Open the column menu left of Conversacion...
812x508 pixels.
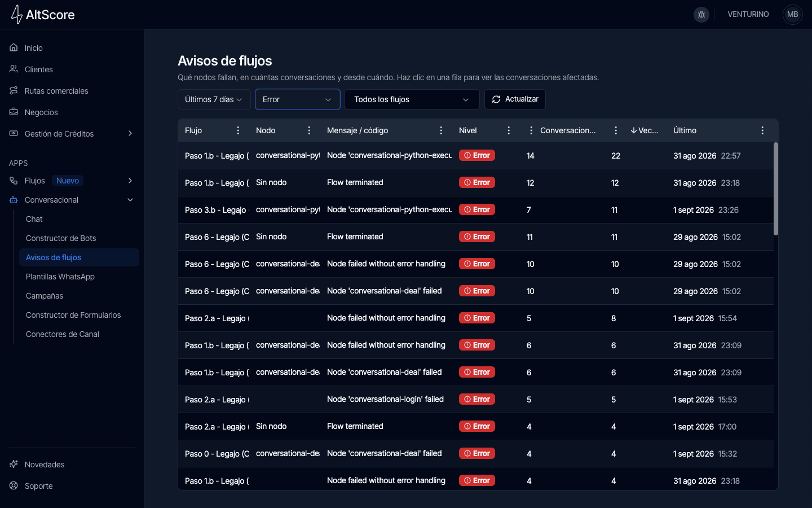[x=531, y=130]
